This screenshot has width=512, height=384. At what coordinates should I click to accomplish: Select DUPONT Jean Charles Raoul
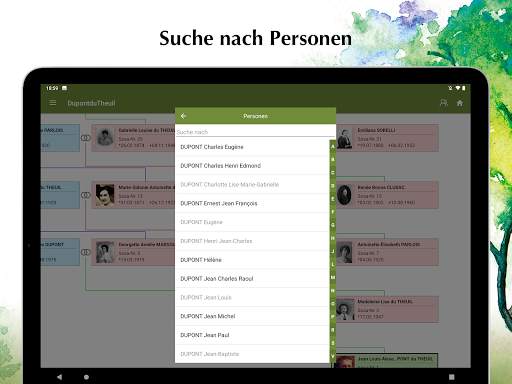coord(252,279)
